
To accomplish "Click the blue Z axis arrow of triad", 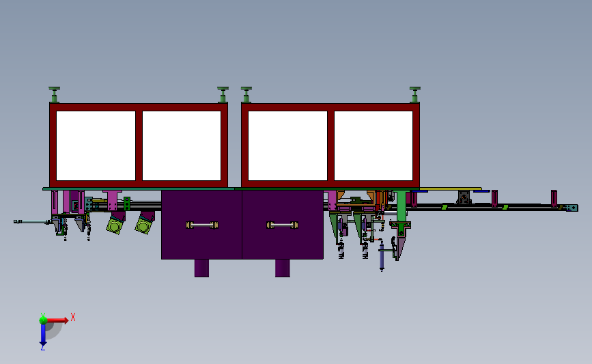I will [43, 335].
